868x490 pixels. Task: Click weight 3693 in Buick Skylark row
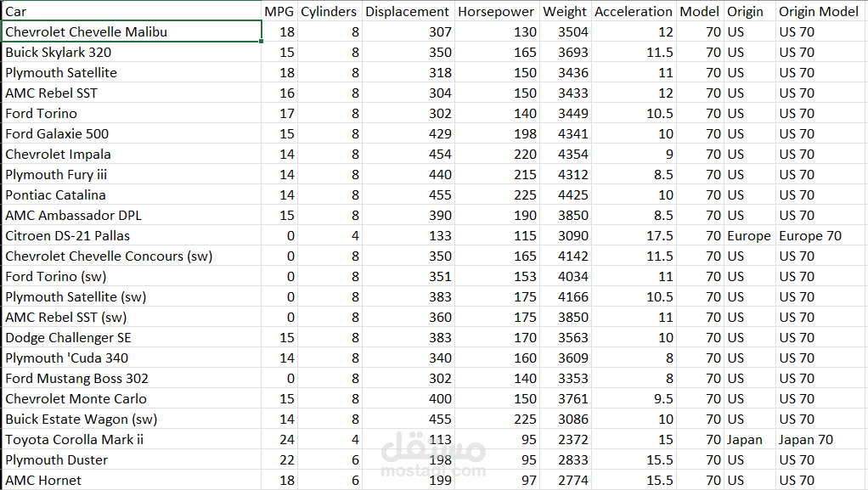566,52
